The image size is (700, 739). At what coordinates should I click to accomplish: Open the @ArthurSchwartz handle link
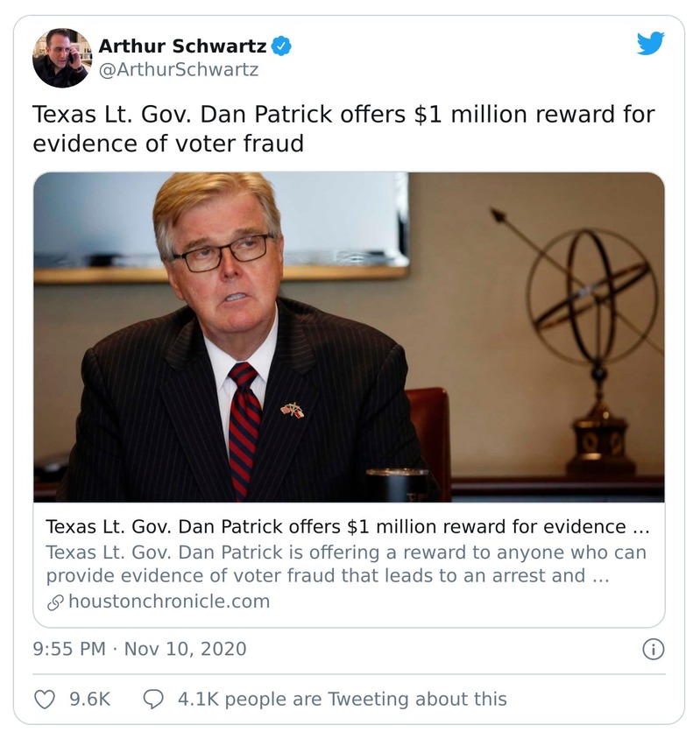pyautogui.click(x=178, y=70)
